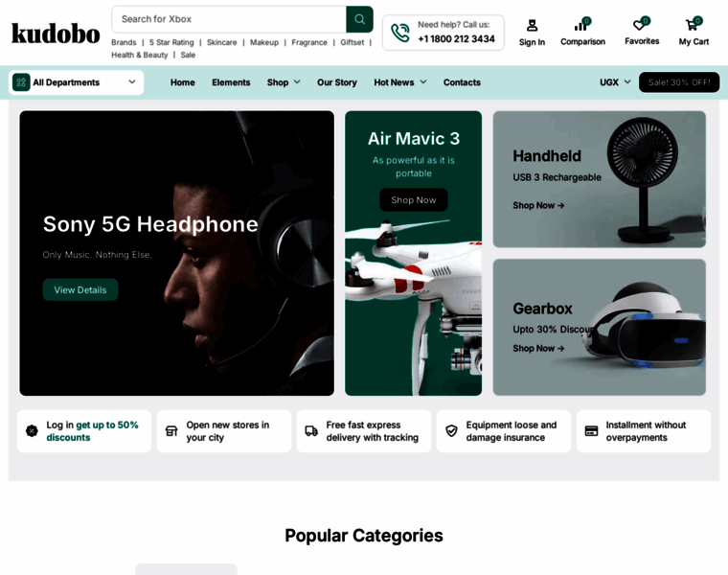Click the search magnifier button
The image size is (728, 575).
pos(359,19)
